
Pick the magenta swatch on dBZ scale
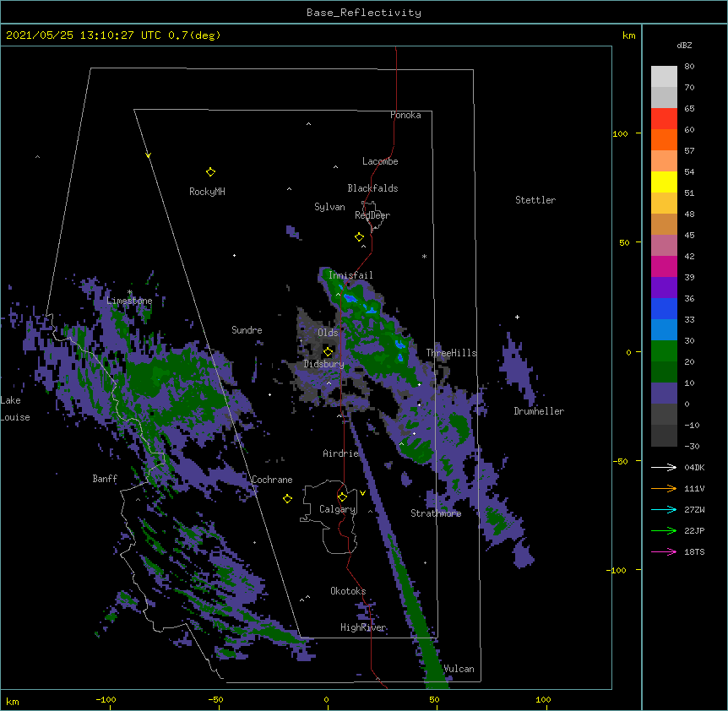(664, 266)
